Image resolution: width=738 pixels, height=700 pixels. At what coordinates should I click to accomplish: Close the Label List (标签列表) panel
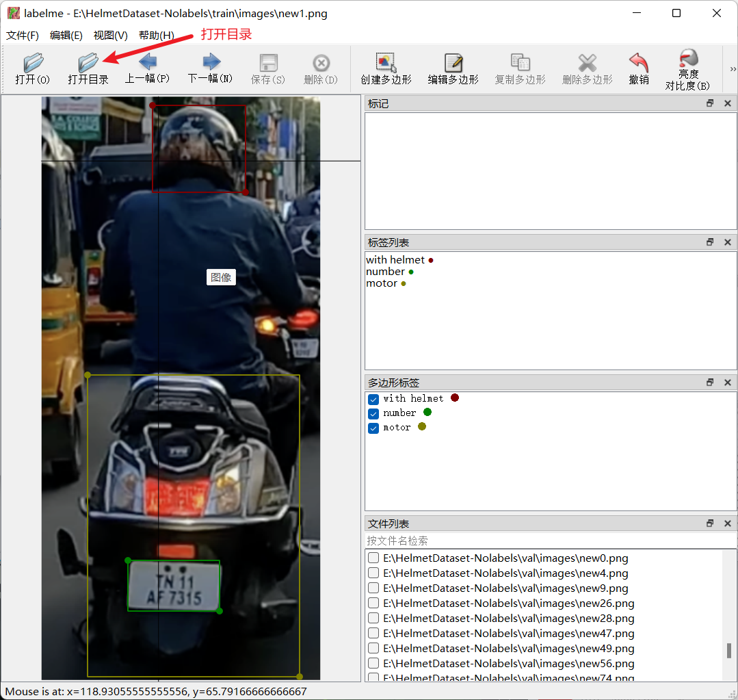point(728,242)
